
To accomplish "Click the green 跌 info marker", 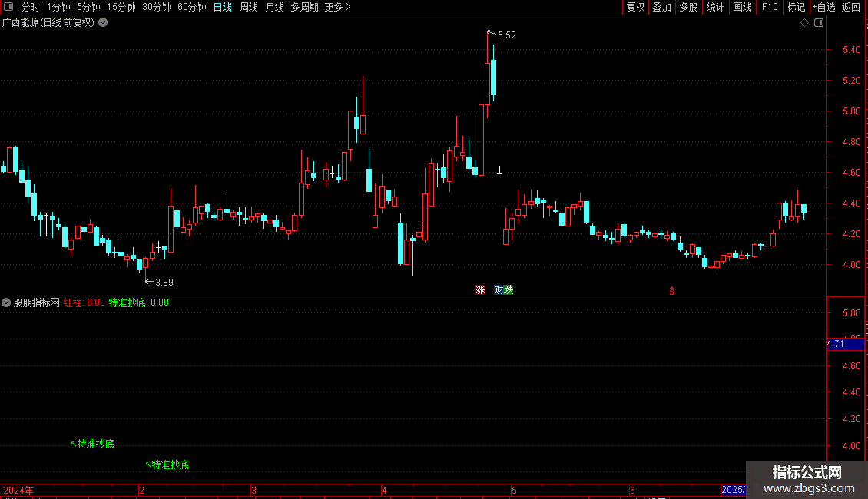I will click(509, 290).
